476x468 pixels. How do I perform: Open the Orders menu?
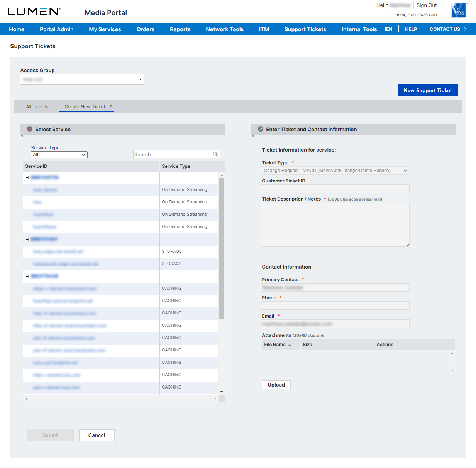click(146, 29)
